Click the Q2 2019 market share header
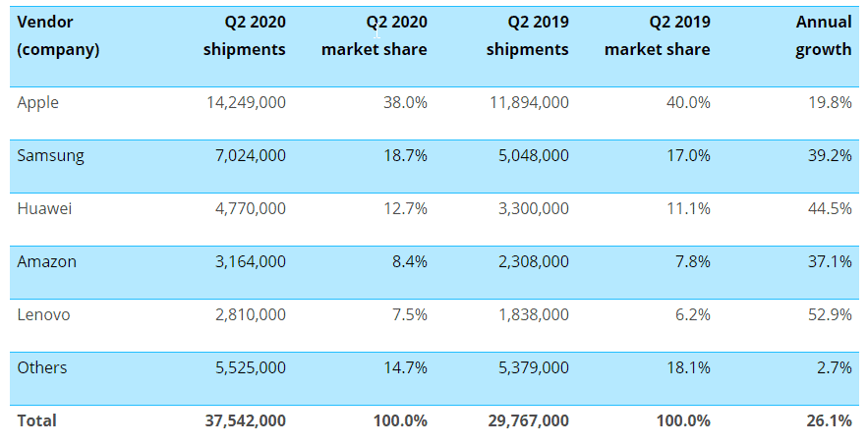Viewport: 868px width, 446px height. coord(657,35)
